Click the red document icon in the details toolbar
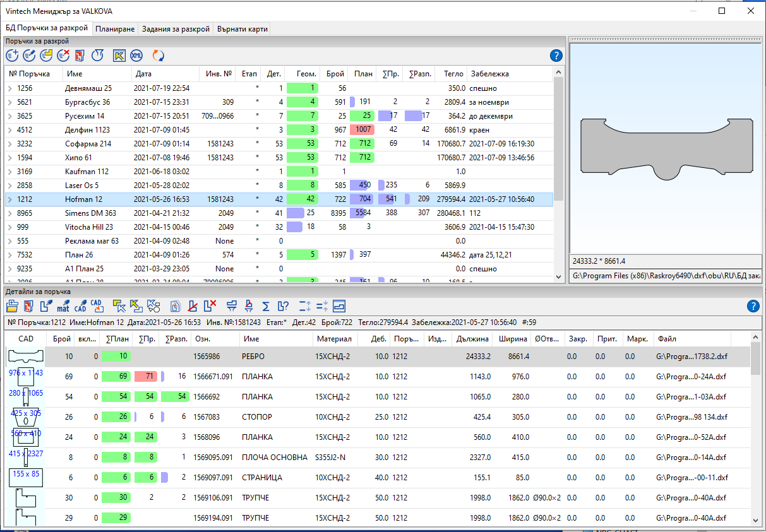This screenshot has width=766, height=532. pos(28,307)
